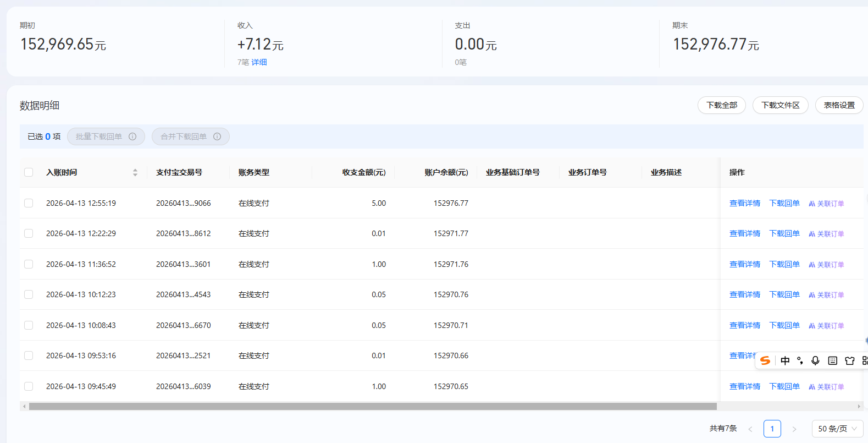The height and width of the screenshot is (443, 868).
Task: Open 详细 link under income summary
Action: pyautogui.click(x=259, y=62)
